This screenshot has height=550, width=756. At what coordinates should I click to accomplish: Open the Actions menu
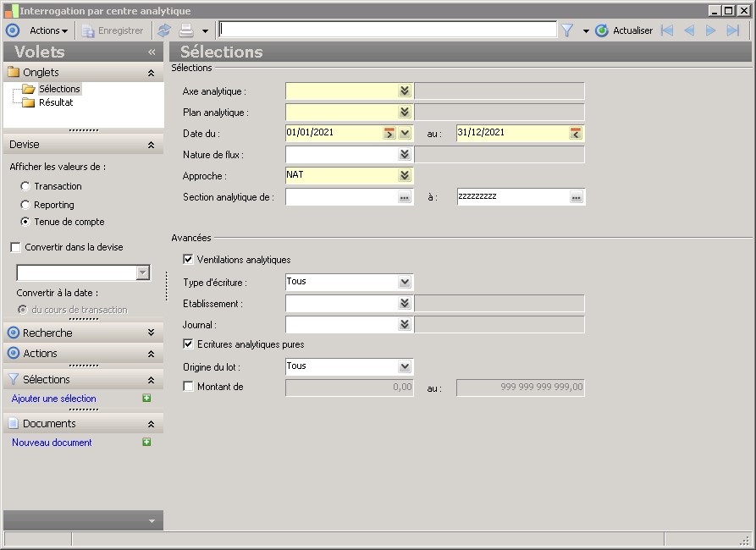(x=48, y=30)
